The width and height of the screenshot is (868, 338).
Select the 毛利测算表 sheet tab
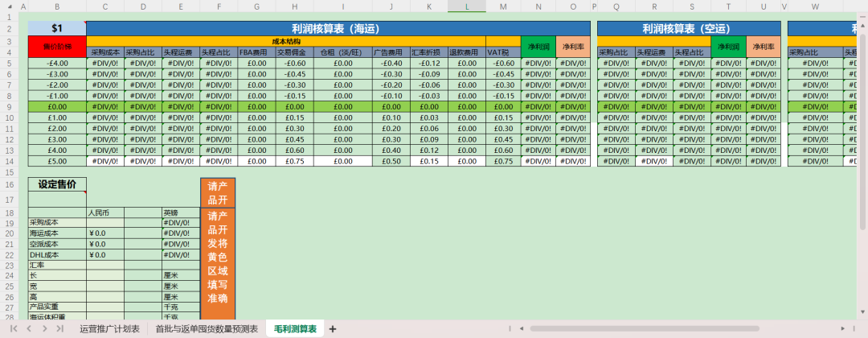[x=294, y=328]
